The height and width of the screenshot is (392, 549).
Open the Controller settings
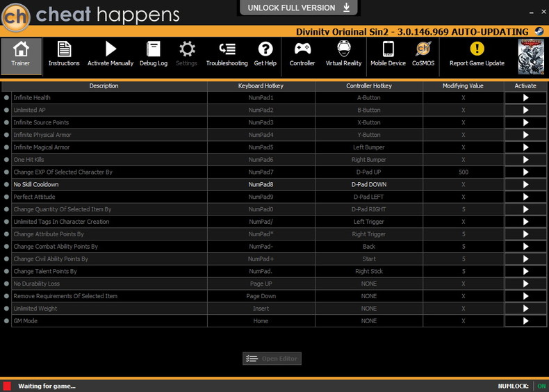tap(302, 54)
